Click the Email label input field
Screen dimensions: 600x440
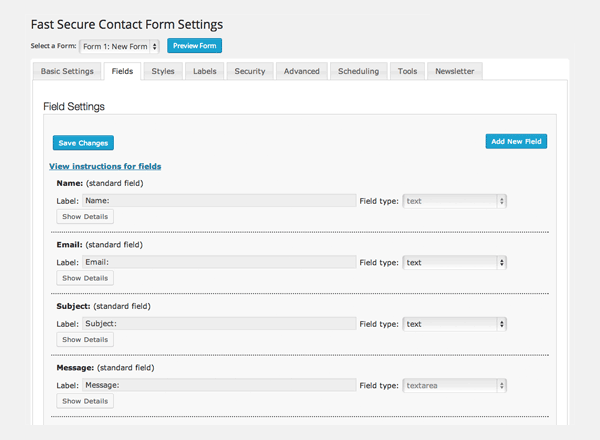(x=219, y=262)
